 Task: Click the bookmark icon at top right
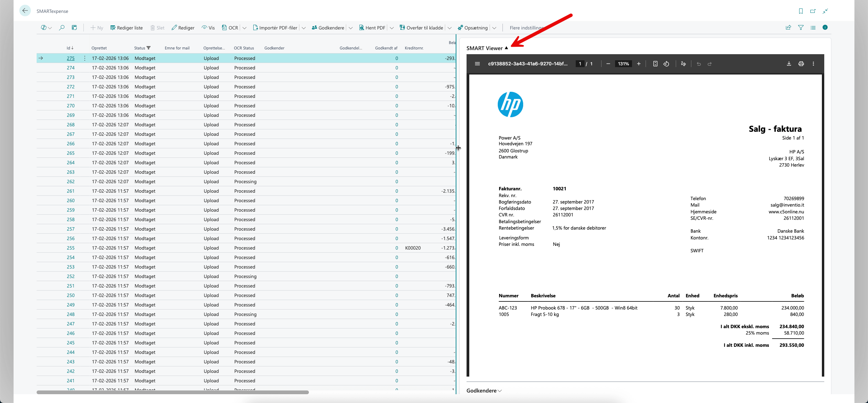pos(801,11)
